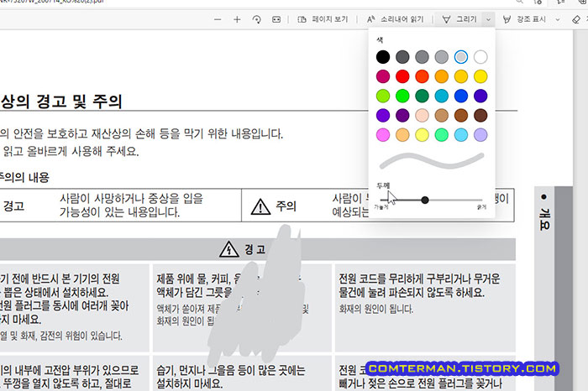This screenshot has height=391, width=588.
Task: Select the lime yellow-green swatch
Action: pyautogui.click(x=383, y=96)
